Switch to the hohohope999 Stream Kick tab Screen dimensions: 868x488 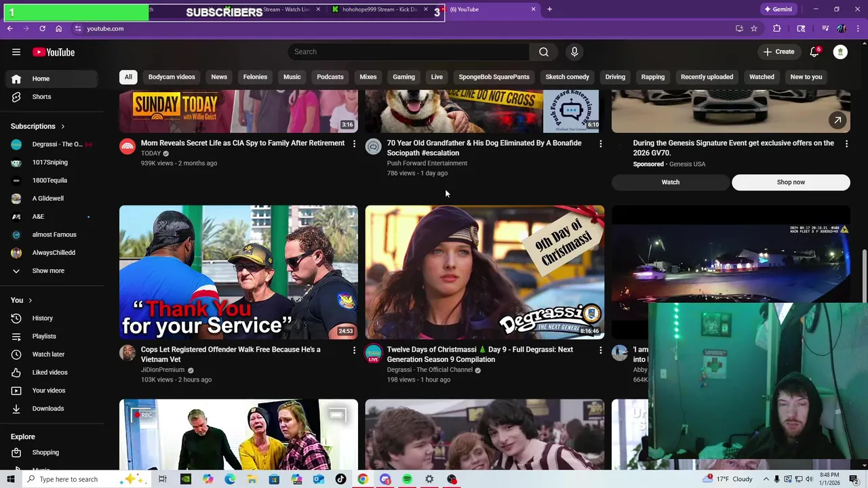[x=378, y=9]
